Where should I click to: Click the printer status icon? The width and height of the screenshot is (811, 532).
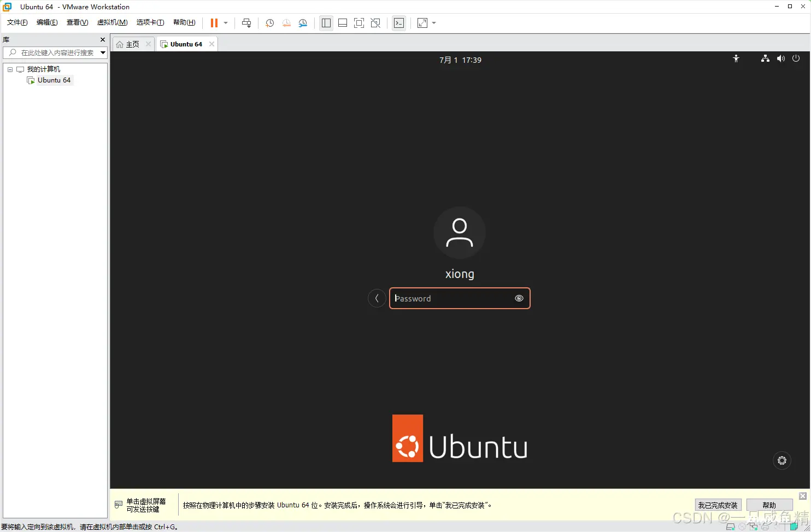pyautogui.click(x=765, y=528)
